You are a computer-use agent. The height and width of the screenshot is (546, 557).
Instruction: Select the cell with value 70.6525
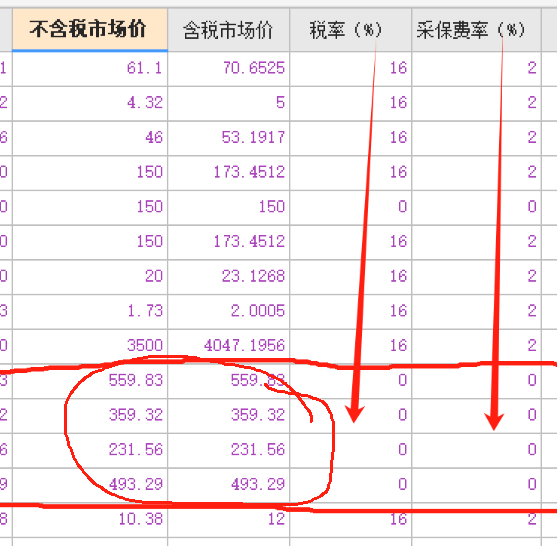229,69
